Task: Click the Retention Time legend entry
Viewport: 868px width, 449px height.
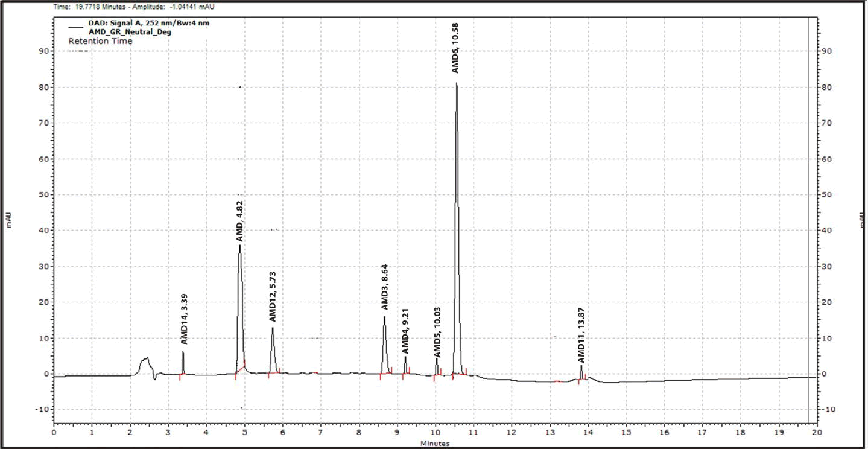Action: pyautogui.click(x=100, y=42)
